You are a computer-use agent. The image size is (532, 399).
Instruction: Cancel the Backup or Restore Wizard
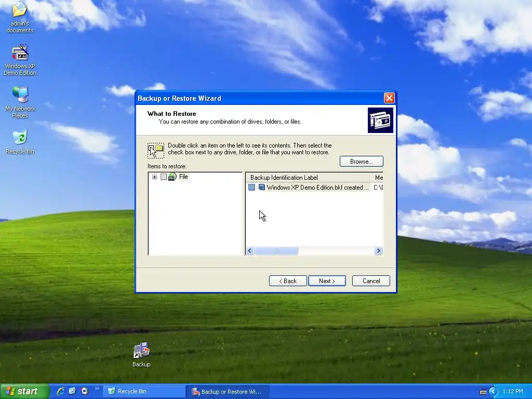pyautogui.click(x=371, y=281)
